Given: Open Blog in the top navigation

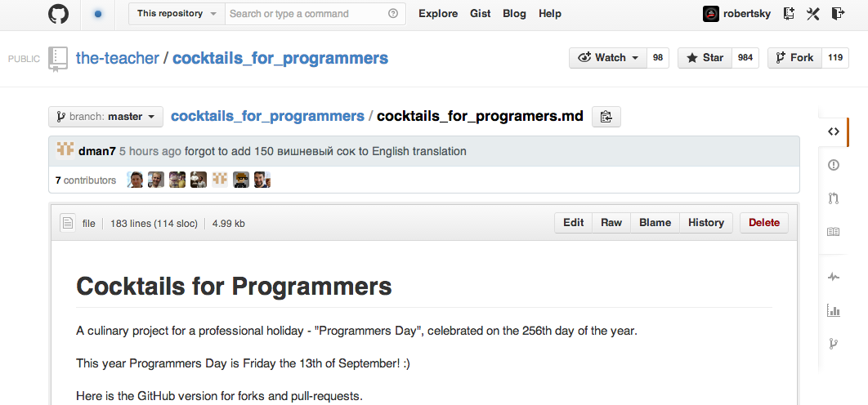Looking at the screenshot, I should pos(514,14).
